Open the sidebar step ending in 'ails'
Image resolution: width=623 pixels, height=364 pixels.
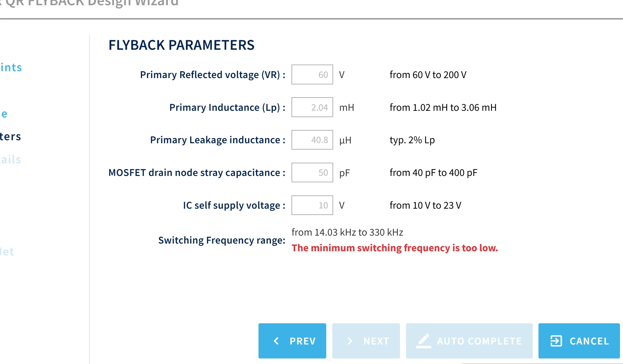10,159
